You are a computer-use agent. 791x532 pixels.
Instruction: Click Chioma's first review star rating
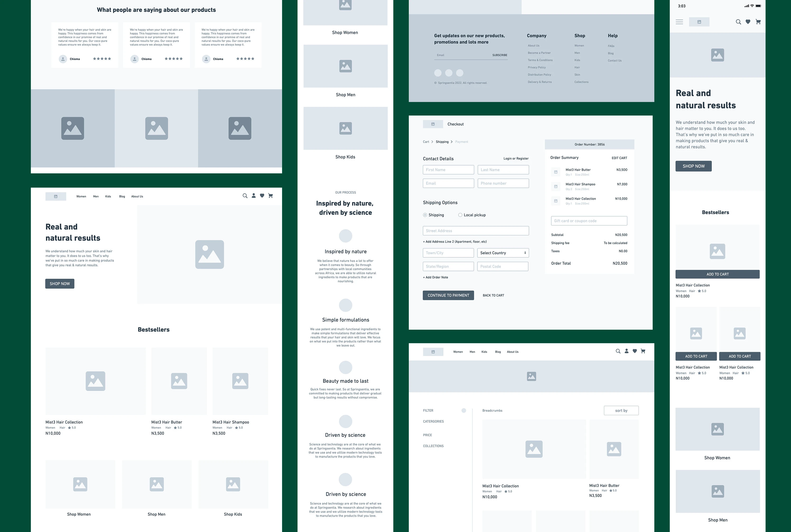tap(102, 59)
